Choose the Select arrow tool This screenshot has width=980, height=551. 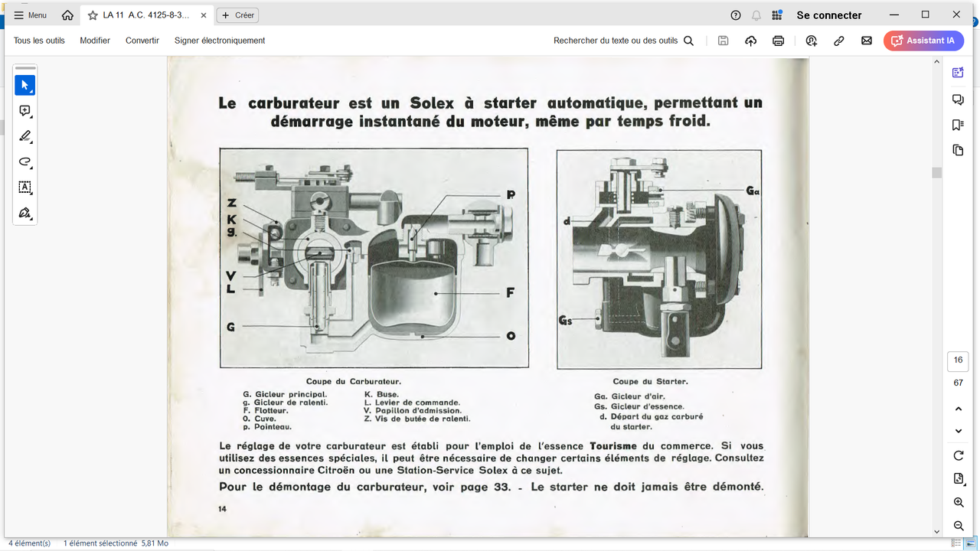25,85
